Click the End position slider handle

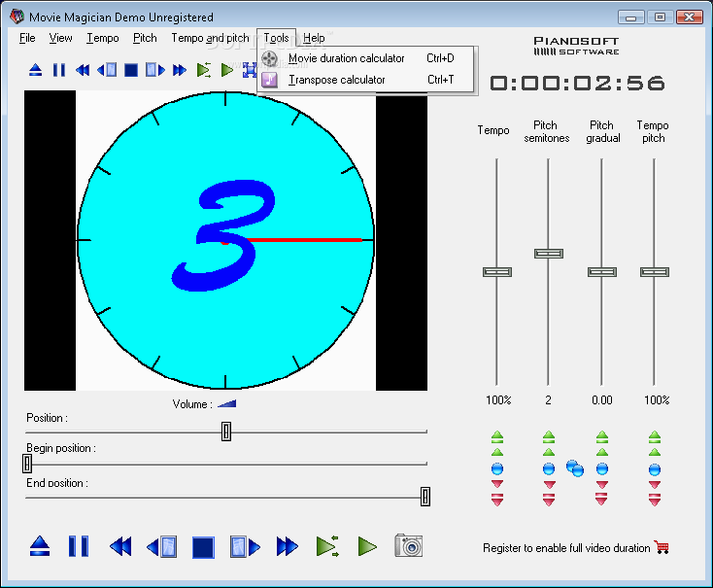[x=425, y=496]
